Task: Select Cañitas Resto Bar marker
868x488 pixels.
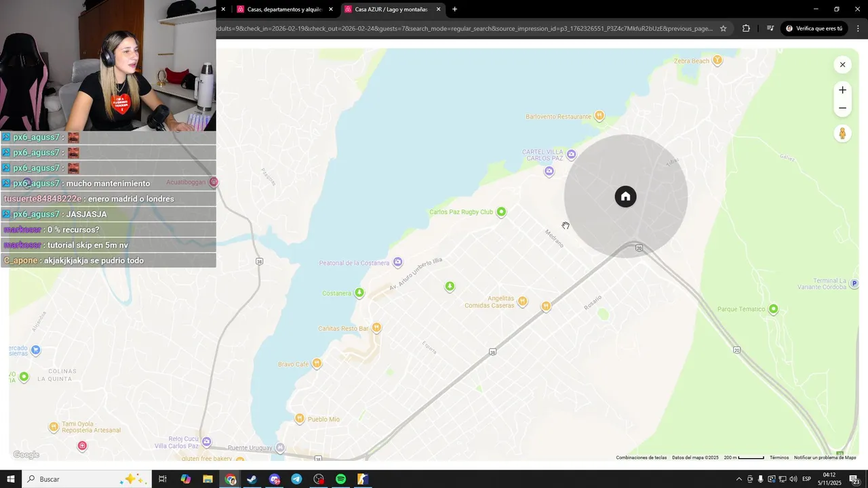Action: click(376, 328)
